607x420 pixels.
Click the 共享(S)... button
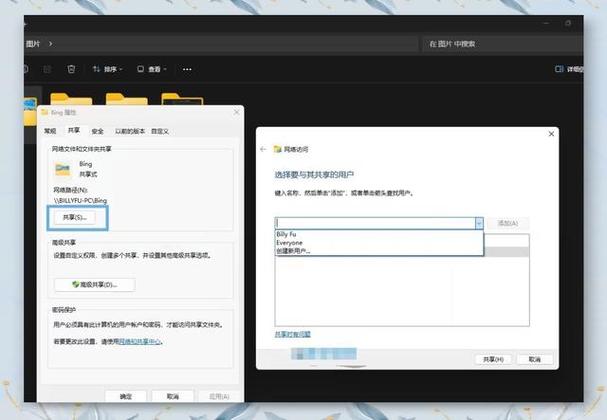pos(75,217)
